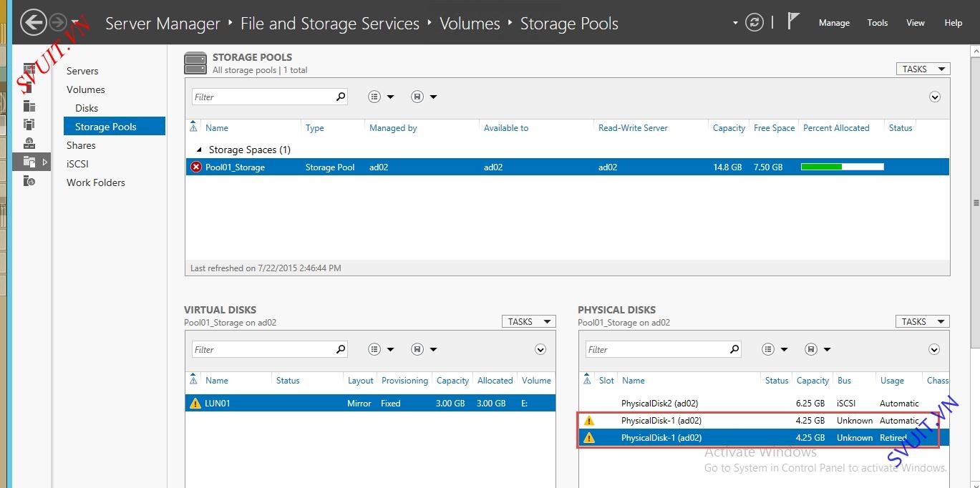Click warning icon of Automatic PhysicalDisk-1
Screen dimensions: 980x488
point(589,421)
